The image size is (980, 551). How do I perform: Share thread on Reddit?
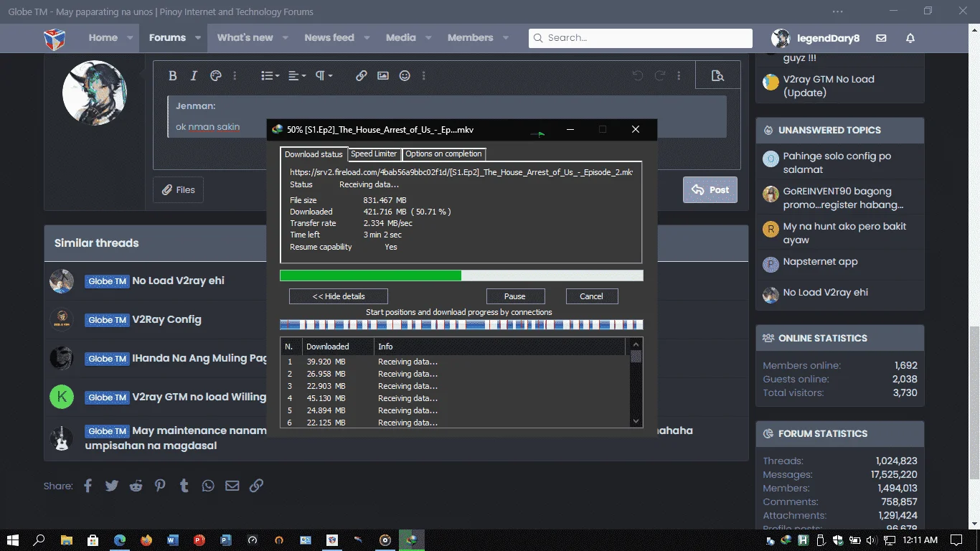[x=136, y=486]
